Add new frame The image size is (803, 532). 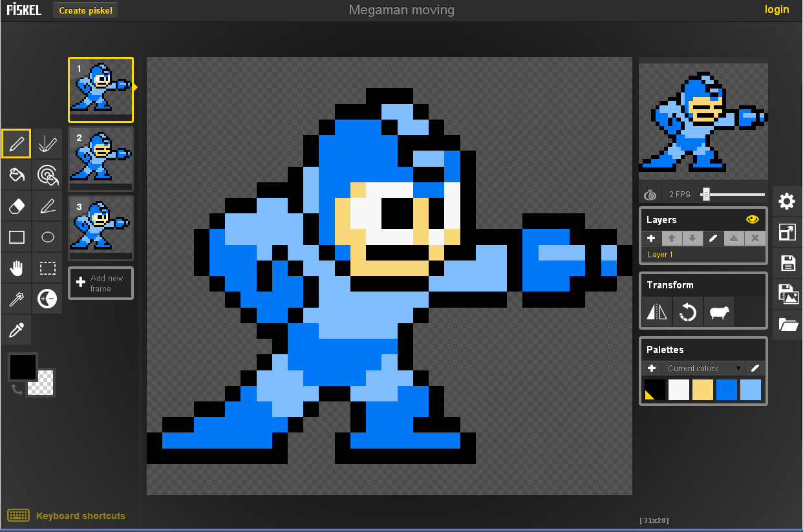pos(101,283)
